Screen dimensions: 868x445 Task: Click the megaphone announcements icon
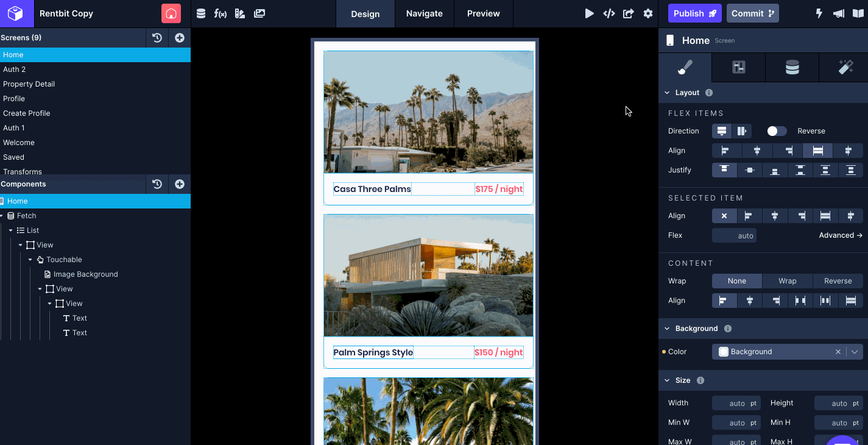pyautogui.click(x=839, y=13)
